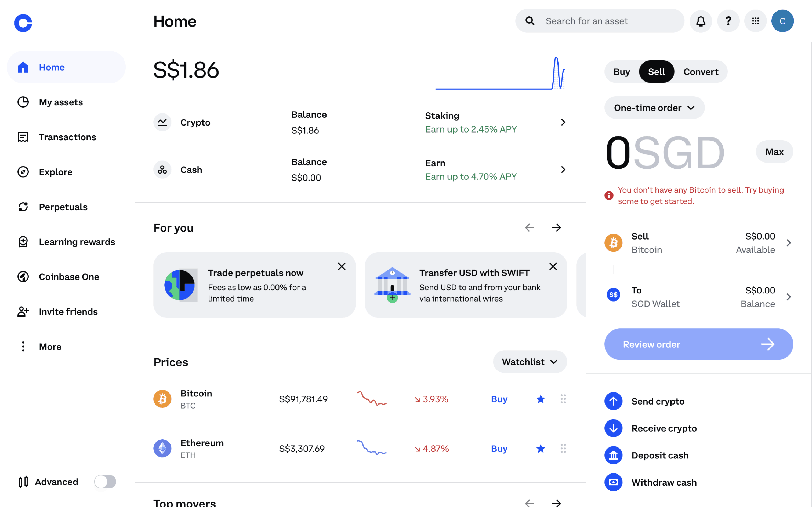812x507 pixels.
Task: Click the Send crypto arrow icon
Action: coord(613,401)
